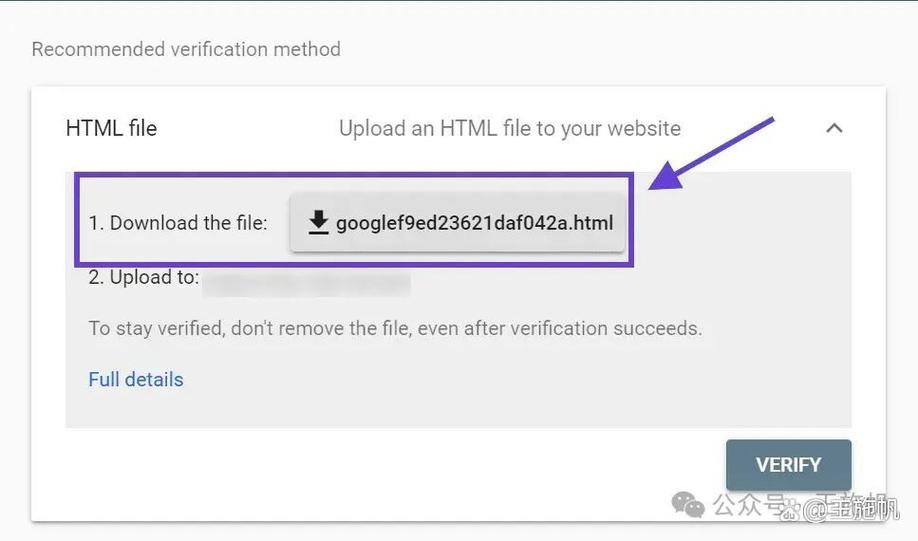Click 'Upload an HTML file to your website' text

click(510, 128)
